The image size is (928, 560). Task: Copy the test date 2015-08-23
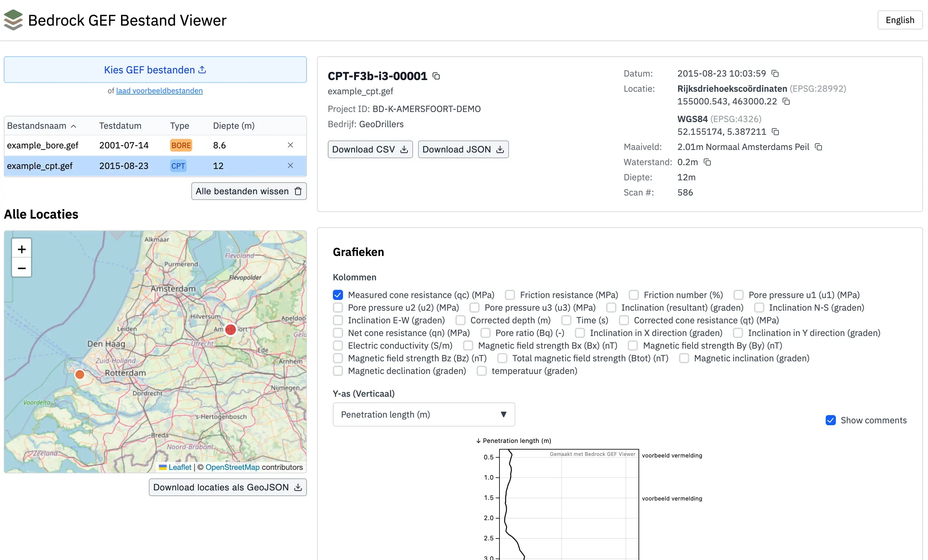coord(775,73)
